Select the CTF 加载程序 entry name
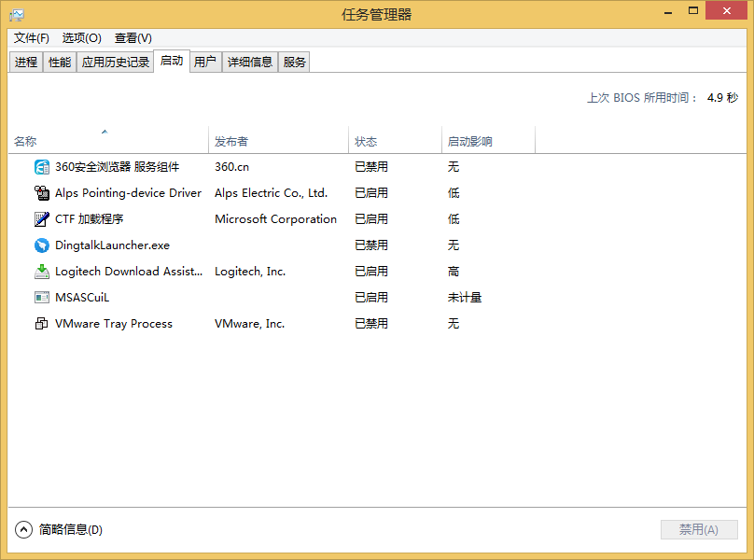The height and width of the screenshot is (560, 754). click(x=90, y=219)
